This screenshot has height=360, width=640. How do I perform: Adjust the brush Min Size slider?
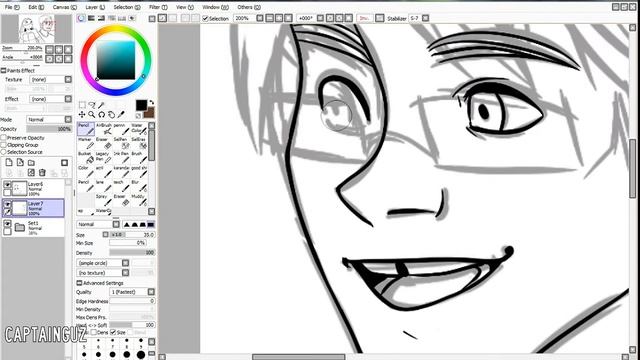127,243
